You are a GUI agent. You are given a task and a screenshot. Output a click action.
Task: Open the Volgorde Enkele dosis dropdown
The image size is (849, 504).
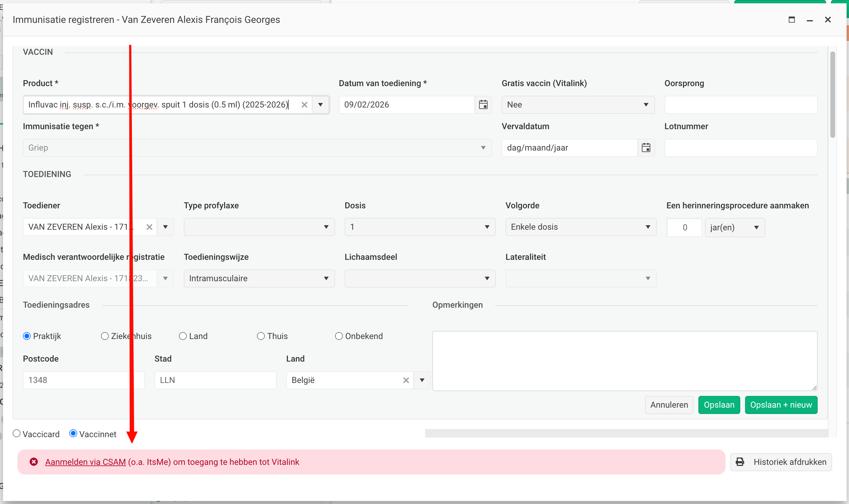pos(581,227)
